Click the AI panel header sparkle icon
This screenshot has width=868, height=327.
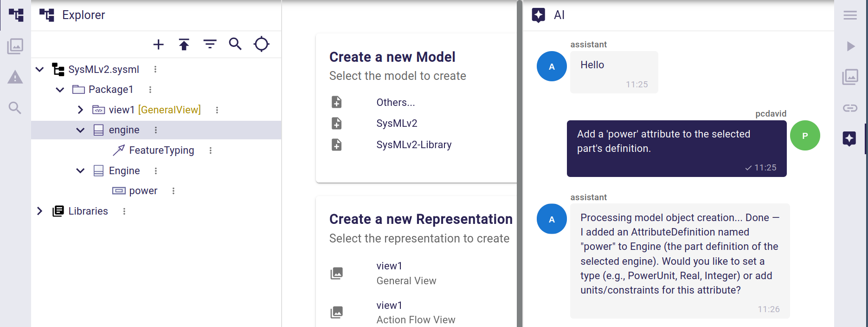click(539, 15)
